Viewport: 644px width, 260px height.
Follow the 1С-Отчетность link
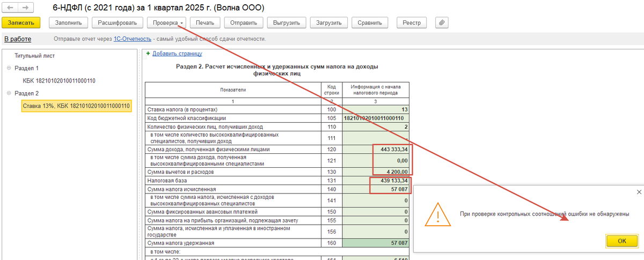pyautogui.click(x=133, y=39)
